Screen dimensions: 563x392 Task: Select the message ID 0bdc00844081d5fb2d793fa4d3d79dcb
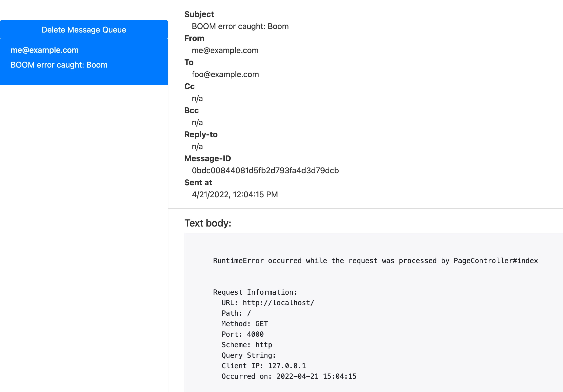click(265, 170)
